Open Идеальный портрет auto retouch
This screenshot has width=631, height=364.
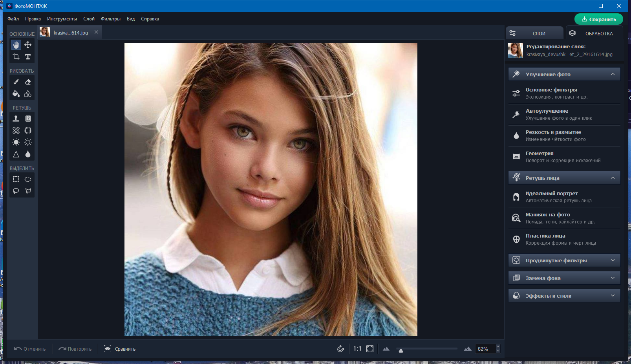click(564, 197)
